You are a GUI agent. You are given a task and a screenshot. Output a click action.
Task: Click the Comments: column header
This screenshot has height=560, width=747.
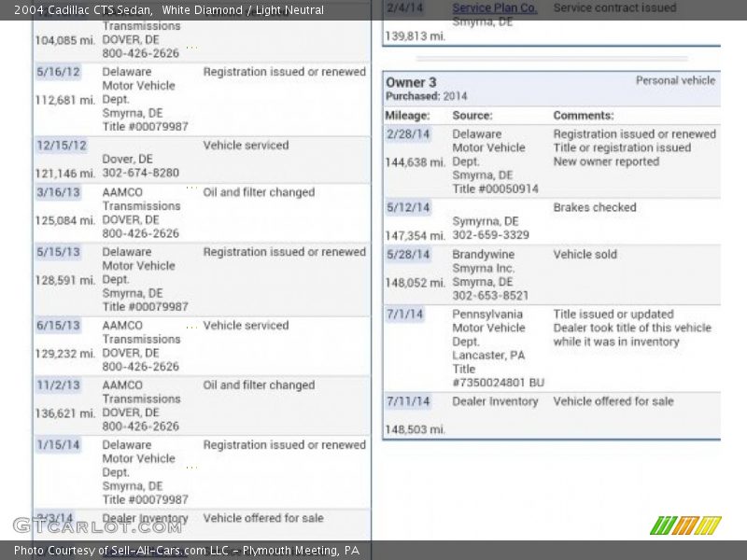(584, 116)
